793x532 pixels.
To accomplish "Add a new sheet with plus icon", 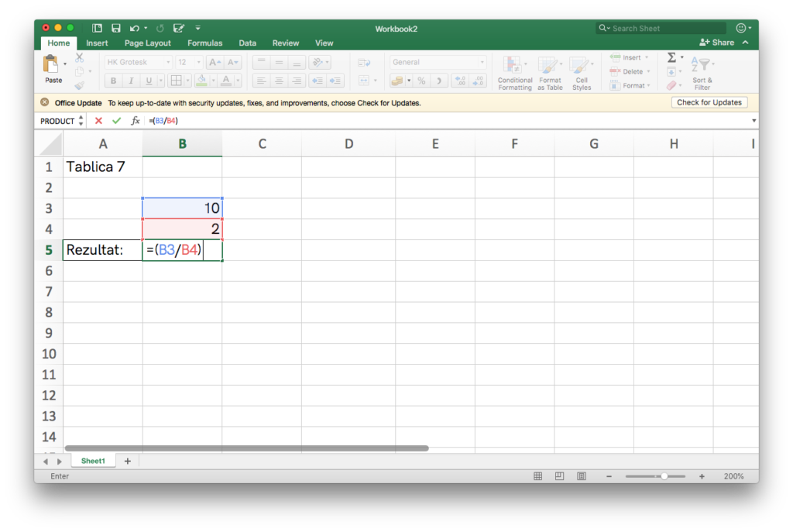I will point(128,461).
